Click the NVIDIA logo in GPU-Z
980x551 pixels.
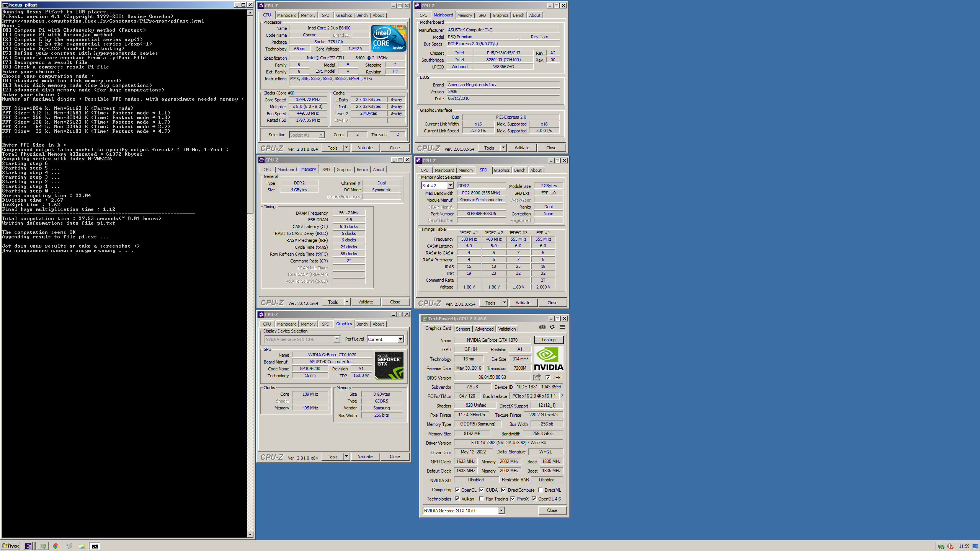(549, 359)
